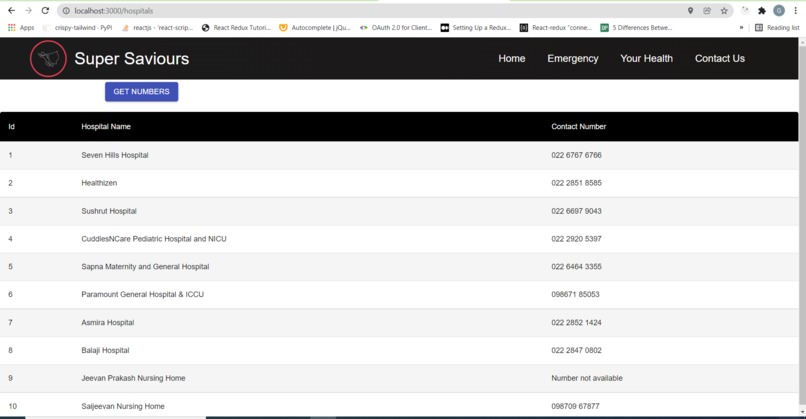This screenshot has height=419, width=806.
Task: Select Seven Hills Hospital row name
Action: click(115, 155)
